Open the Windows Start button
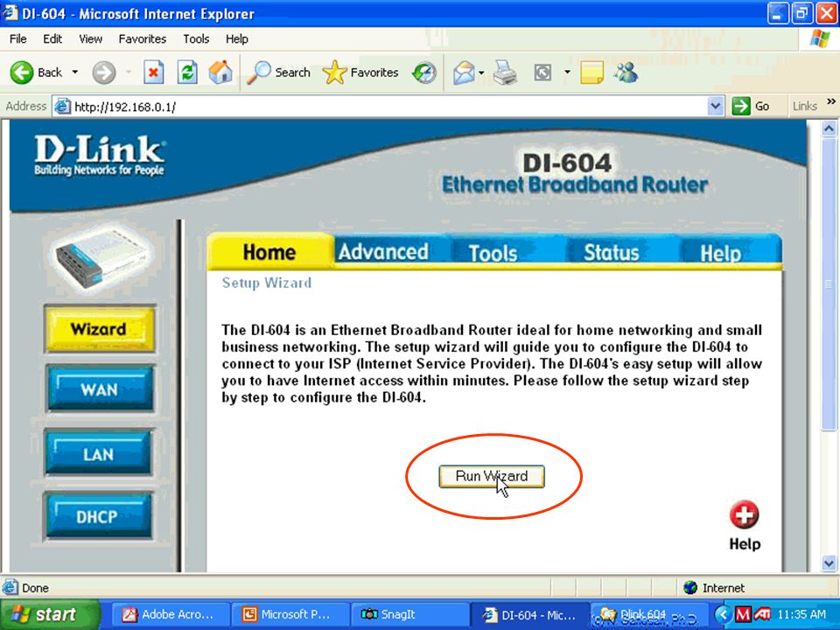This screenshot has height=630, width=840. pos(50,614)
